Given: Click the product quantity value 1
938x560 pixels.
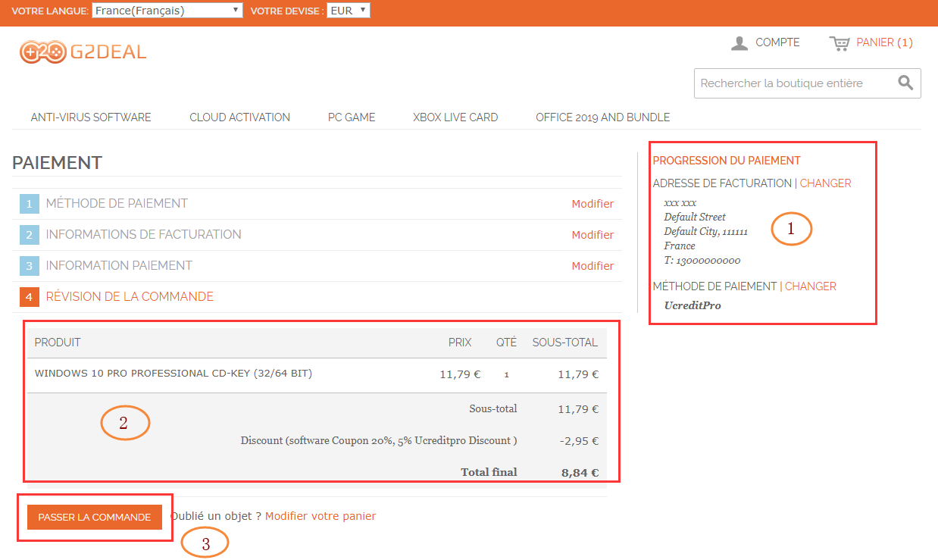Looking at the screenshot, I should coord(506,374).
